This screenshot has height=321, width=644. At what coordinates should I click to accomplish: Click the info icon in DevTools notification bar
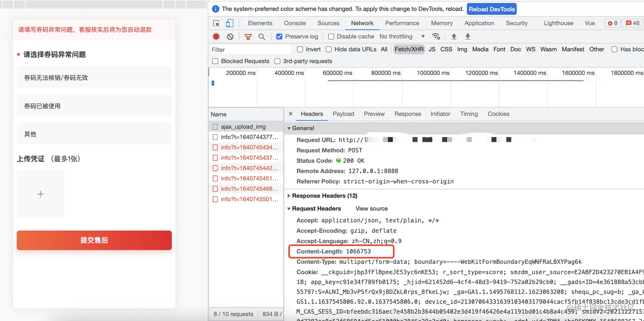tap(216, 9)
